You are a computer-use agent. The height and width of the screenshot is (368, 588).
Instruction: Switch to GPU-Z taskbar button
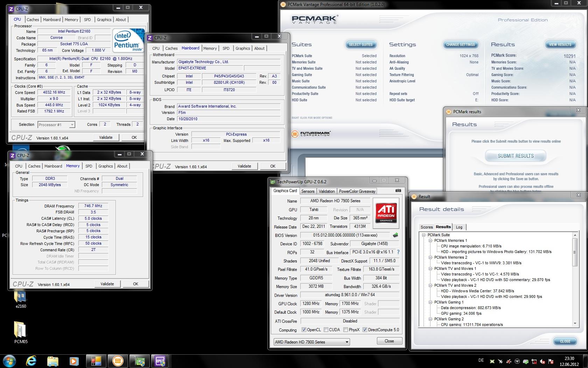point(140,361)
